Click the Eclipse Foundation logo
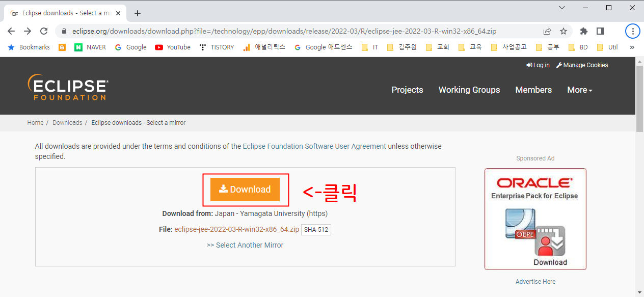Image resolution: width=644 pixels, height=297 pixels. pos(68,87)
